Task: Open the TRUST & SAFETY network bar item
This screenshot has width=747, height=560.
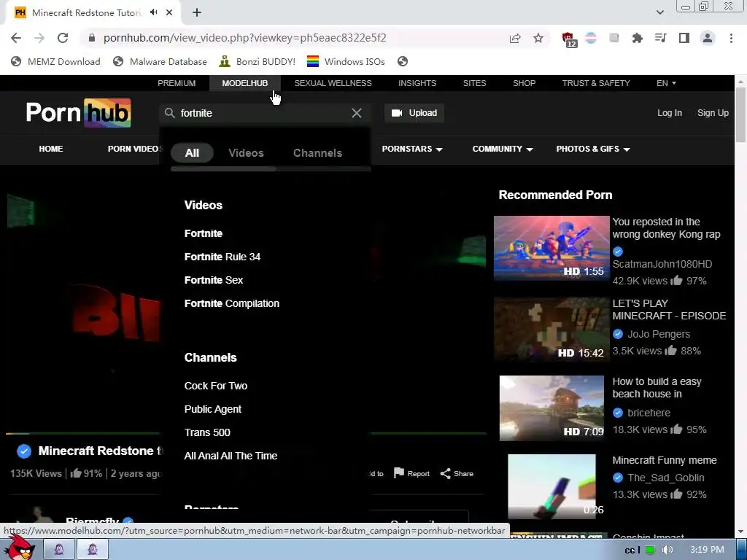Action: [x=596, y=83]
